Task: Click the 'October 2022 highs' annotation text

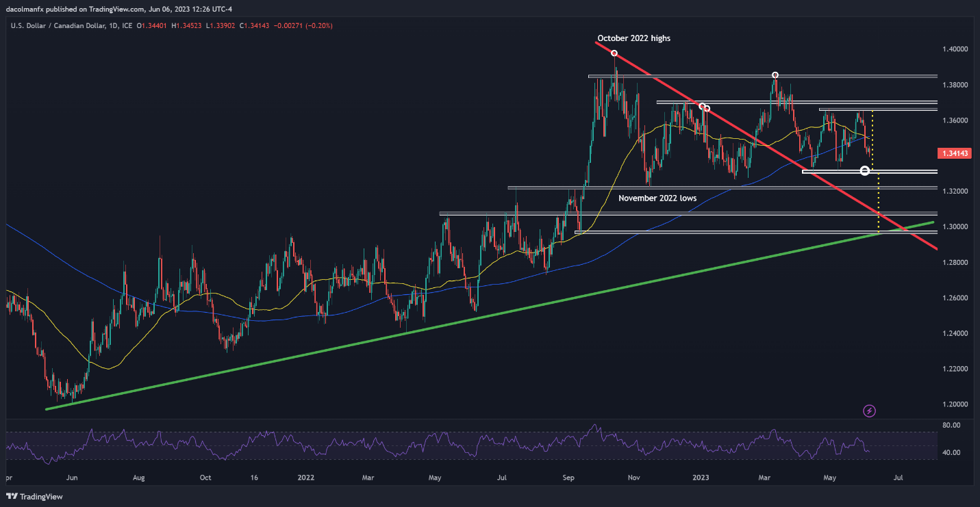Action: pyautogui.click(x=633, y=38)
